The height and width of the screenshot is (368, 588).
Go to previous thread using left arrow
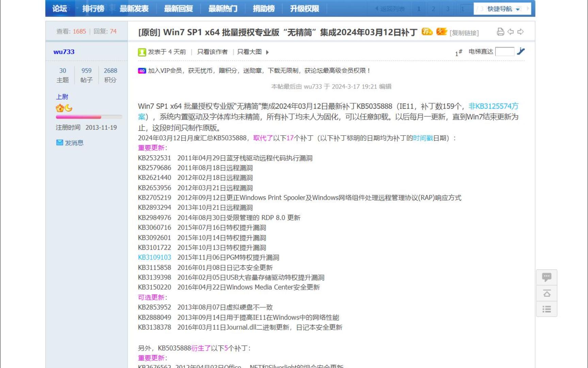[510, 32]
